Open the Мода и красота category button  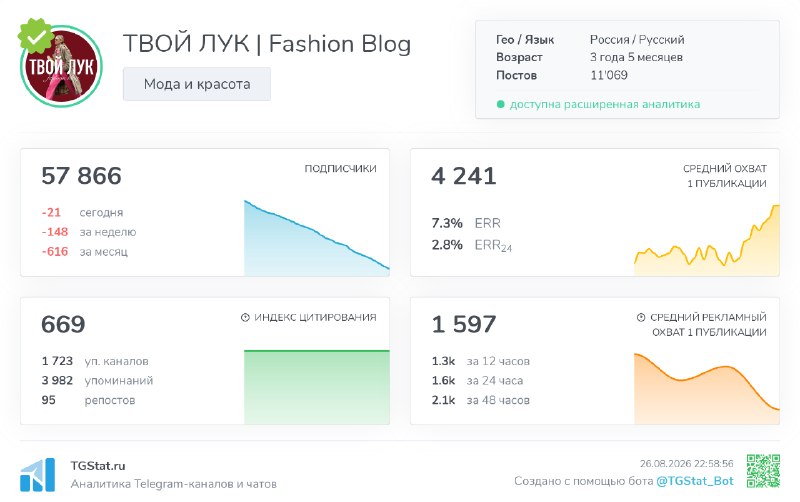[197, 84]
